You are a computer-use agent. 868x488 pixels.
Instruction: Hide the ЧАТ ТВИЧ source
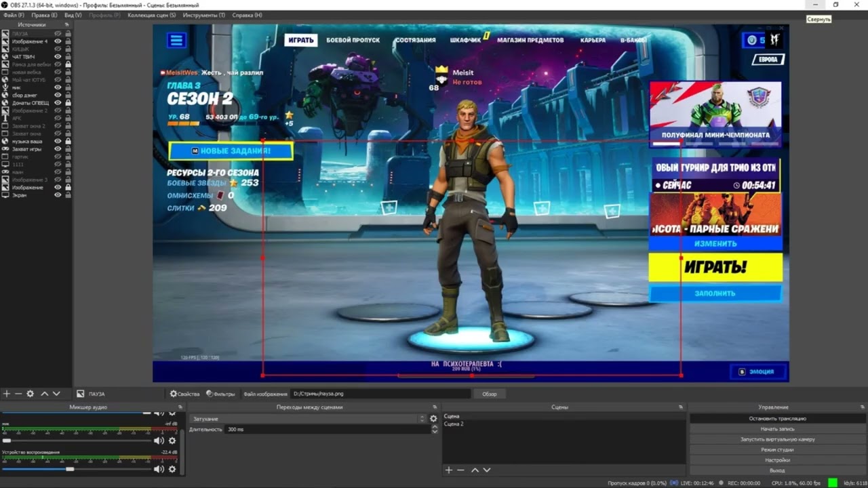point(58,57)
